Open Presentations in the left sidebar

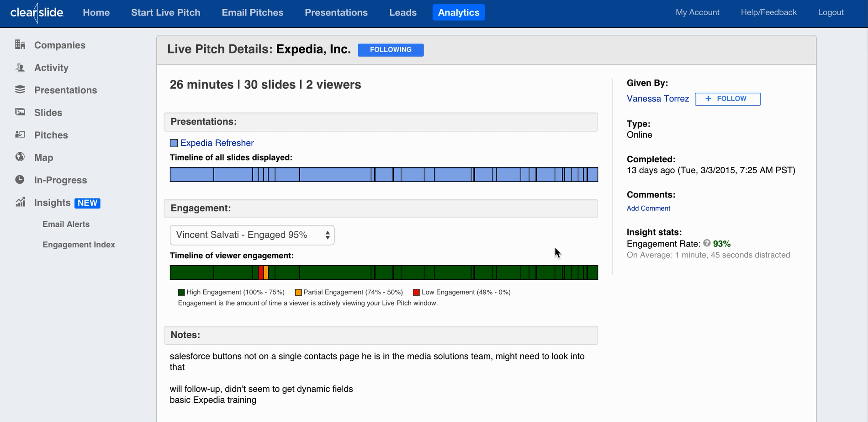tap(65, 90)
